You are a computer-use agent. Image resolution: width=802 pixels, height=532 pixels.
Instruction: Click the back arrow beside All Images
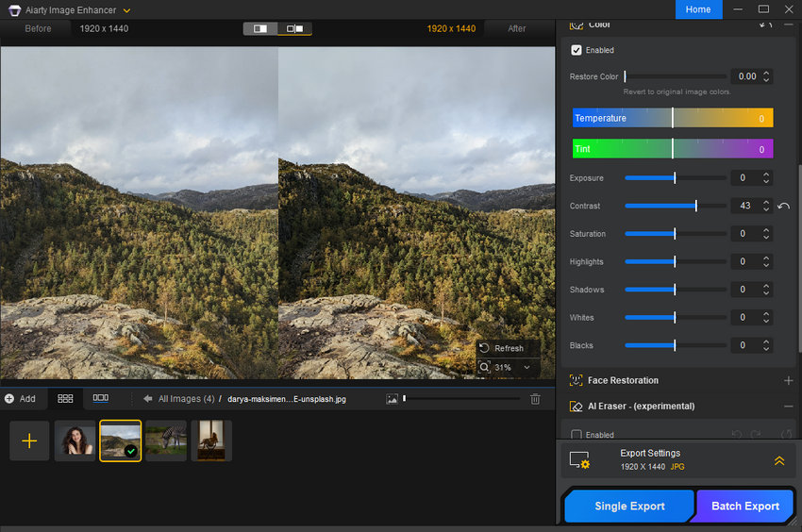(x=148, y=399)
